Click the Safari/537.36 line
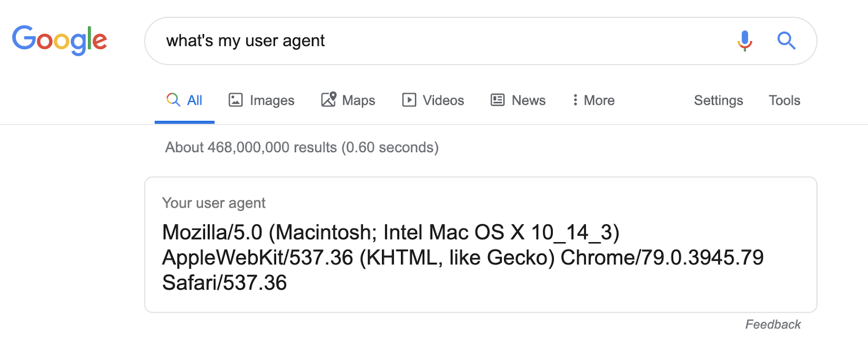The width and height of the screenshot is (868, 356). [225, 283]
